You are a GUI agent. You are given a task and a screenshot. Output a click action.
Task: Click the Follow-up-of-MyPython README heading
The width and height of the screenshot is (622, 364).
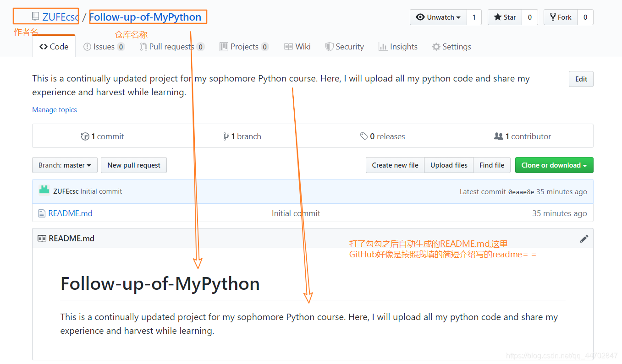160,284
